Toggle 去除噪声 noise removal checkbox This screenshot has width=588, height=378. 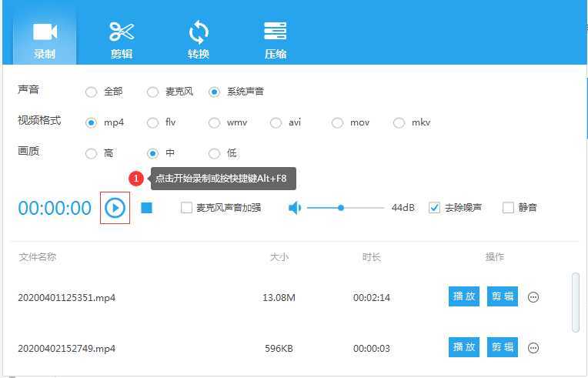(x=434, y=208)
